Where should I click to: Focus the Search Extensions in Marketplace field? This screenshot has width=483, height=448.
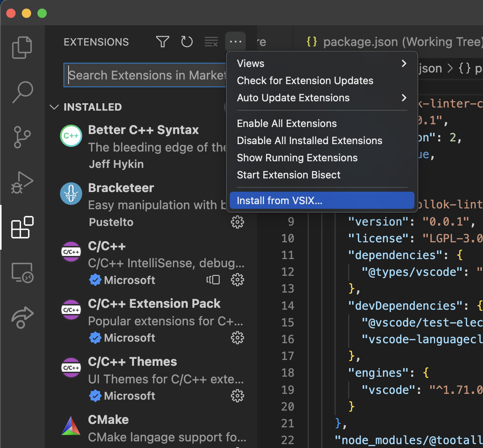pyautogui.click(x=145, y=75)
